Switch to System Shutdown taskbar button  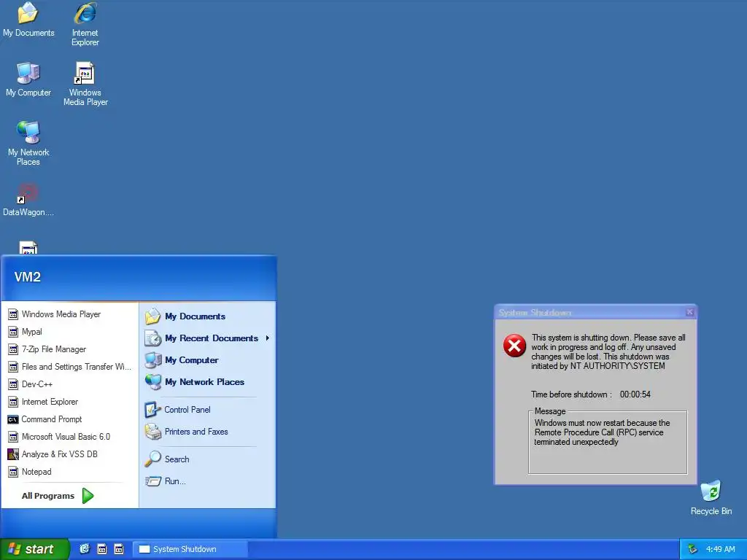point(190,549)
